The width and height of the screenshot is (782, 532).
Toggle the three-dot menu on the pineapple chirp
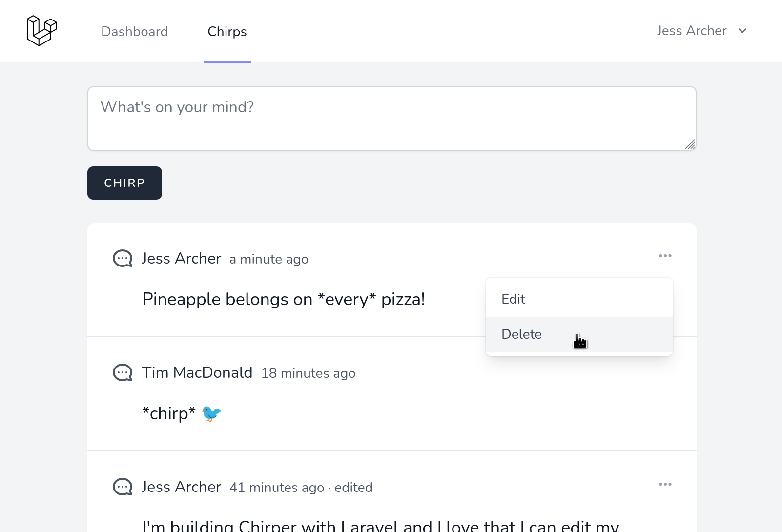click(x=665, y=256)
